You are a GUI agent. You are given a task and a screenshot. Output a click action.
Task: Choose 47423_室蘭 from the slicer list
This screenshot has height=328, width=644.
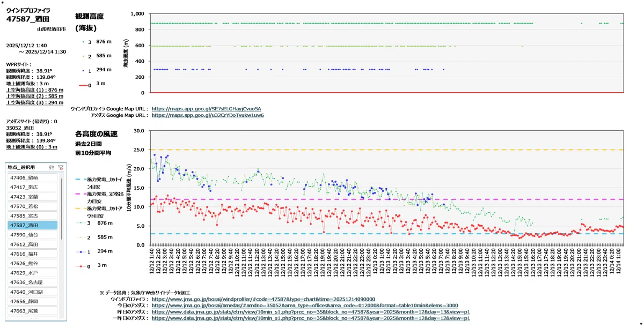click(x=32, y=197)
